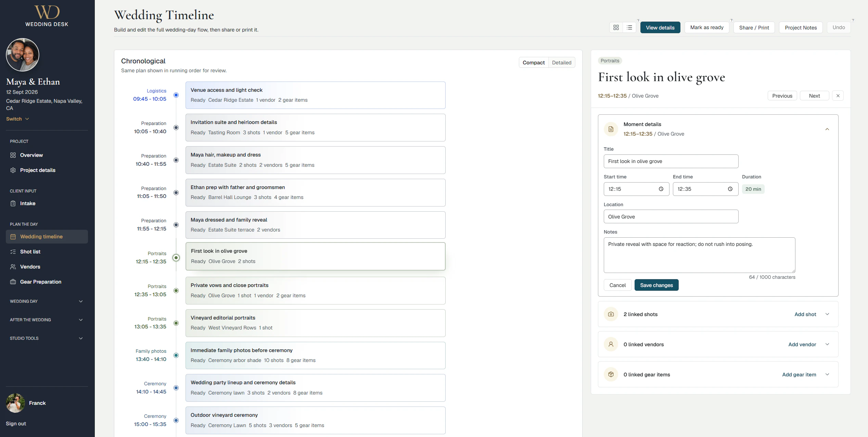Screen dimensions: 868x437
Task: Click the Moment details document icon
Action: coord(611,129)
